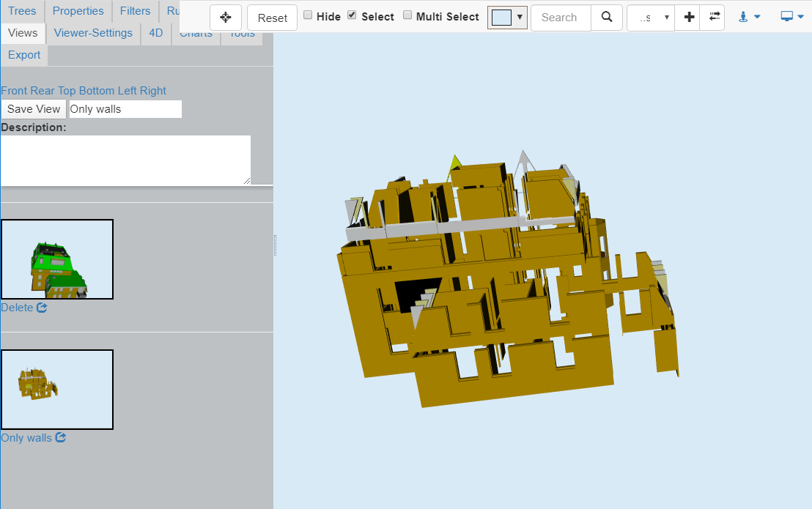Expand the monitor icon's dropdown arrow

click(x=800, y=15)
